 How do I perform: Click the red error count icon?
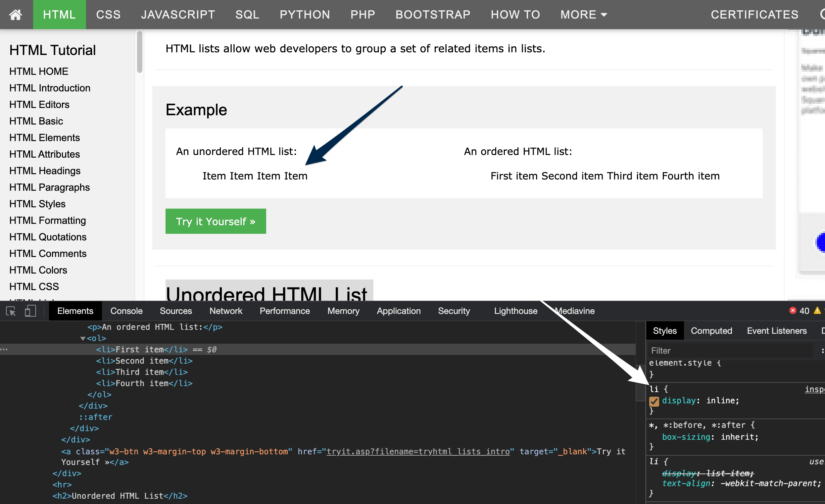(793, 311)
